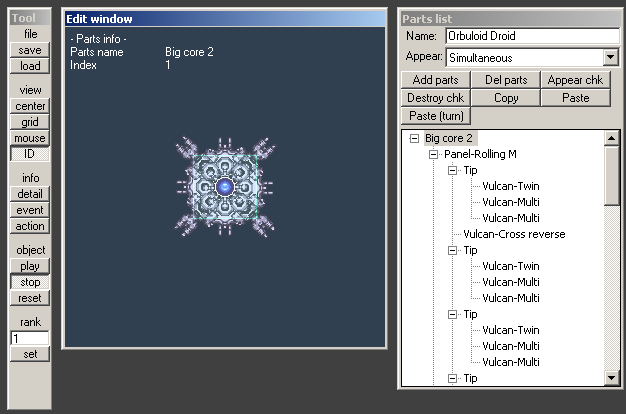Viewport: 626px width, 414px height.
Task: Collapse the first Tip tree node
Action: [452, 170]
